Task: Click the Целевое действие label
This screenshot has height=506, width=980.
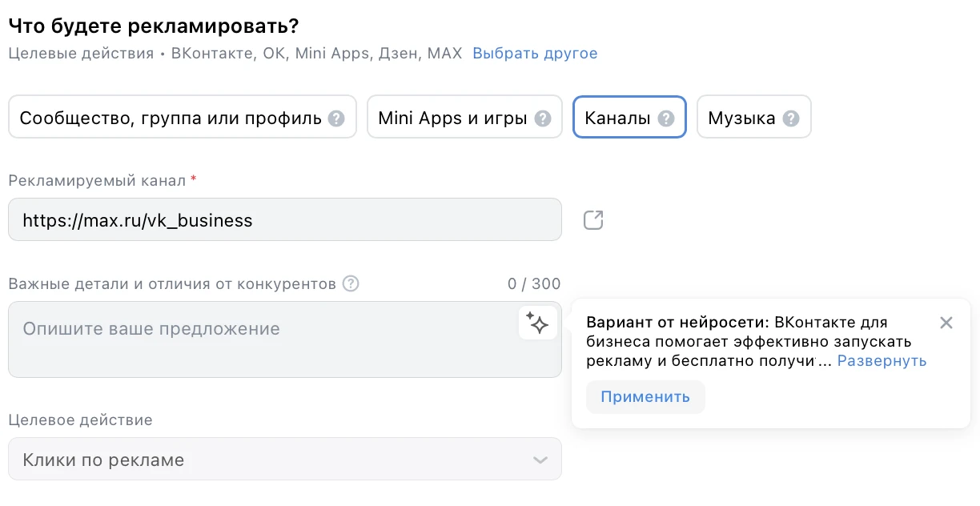Action: 80,420
